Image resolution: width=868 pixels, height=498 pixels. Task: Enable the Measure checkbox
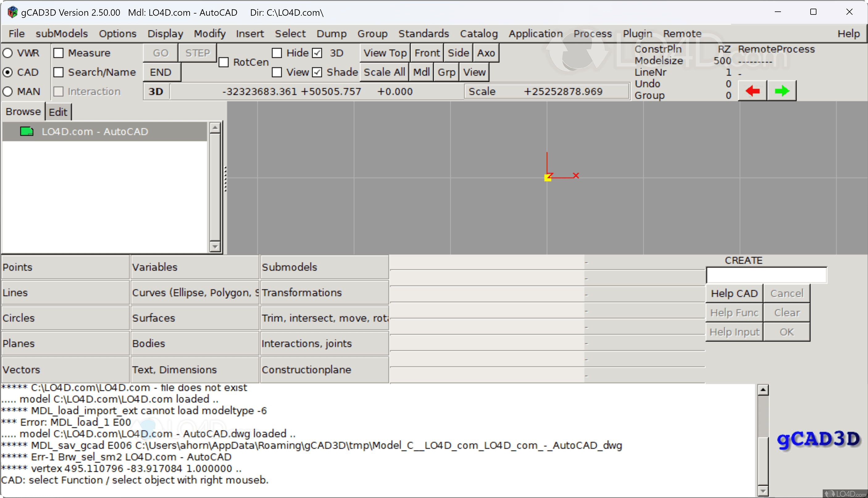[x=59, y=53]
